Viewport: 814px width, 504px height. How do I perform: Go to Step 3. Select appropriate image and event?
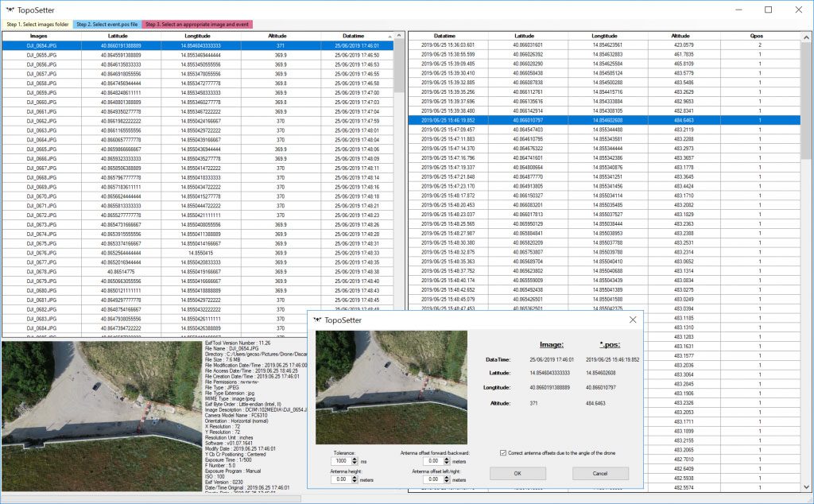[x=197, y=25]
